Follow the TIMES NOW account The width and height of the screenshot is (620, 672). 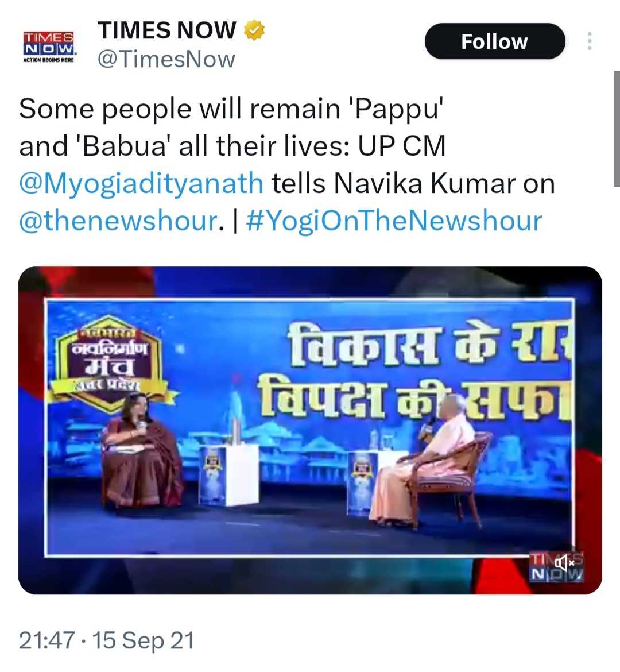(495, 41)
